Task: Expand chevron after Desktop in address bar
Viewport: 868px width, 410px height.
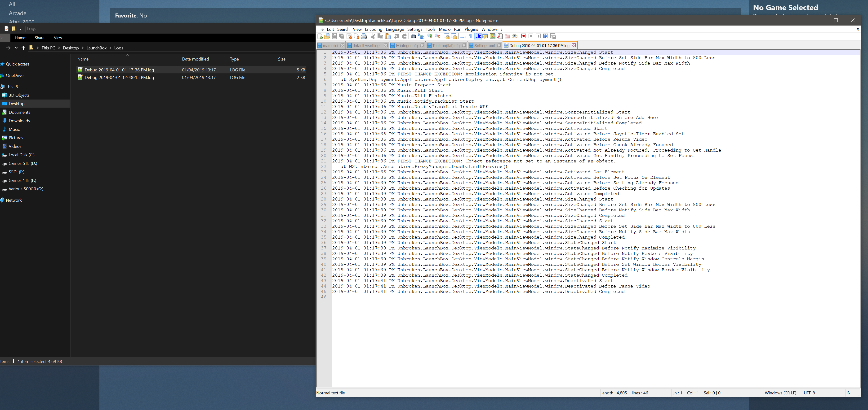Action: click(x=83, y=48)
